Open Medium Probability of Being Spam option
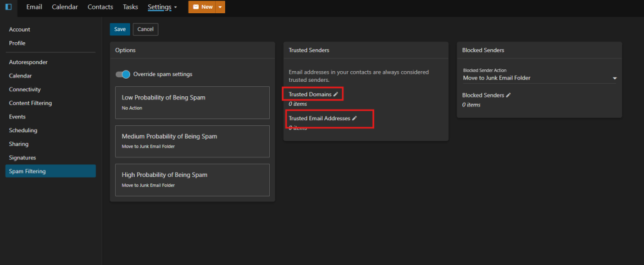The height and width of the screenshot is (265, 644). (x=192, y=141)
